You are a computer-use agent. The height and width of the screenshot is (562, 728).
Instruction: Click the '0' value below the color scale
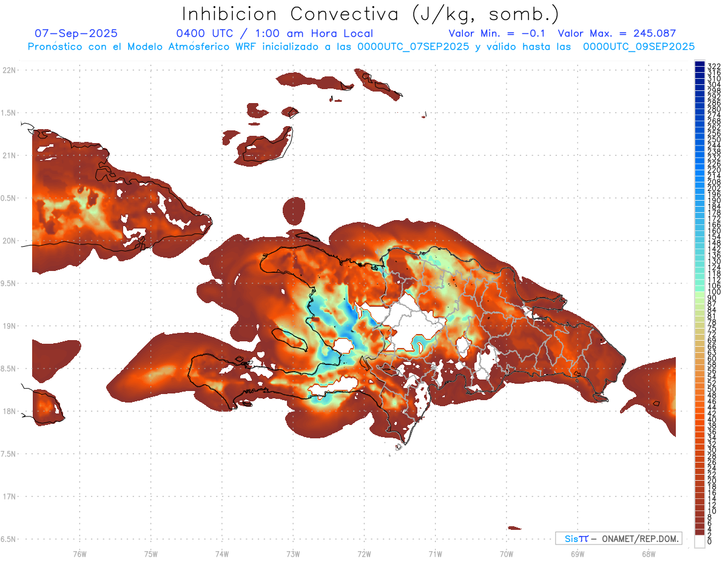point(710,541)
